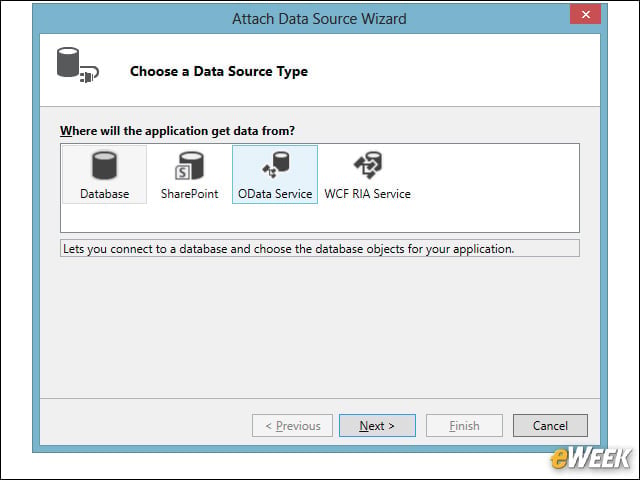
Task: Click the 'Database' label text
Action: tap(104, 194)
